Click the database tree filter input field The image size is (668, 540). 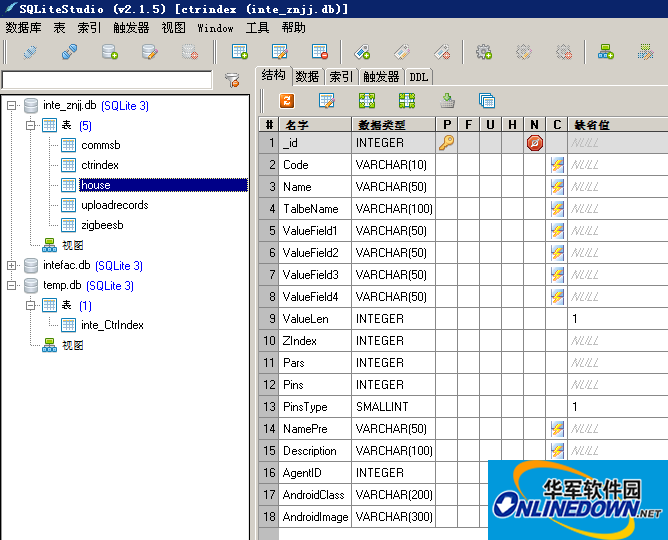click(107, 80)
